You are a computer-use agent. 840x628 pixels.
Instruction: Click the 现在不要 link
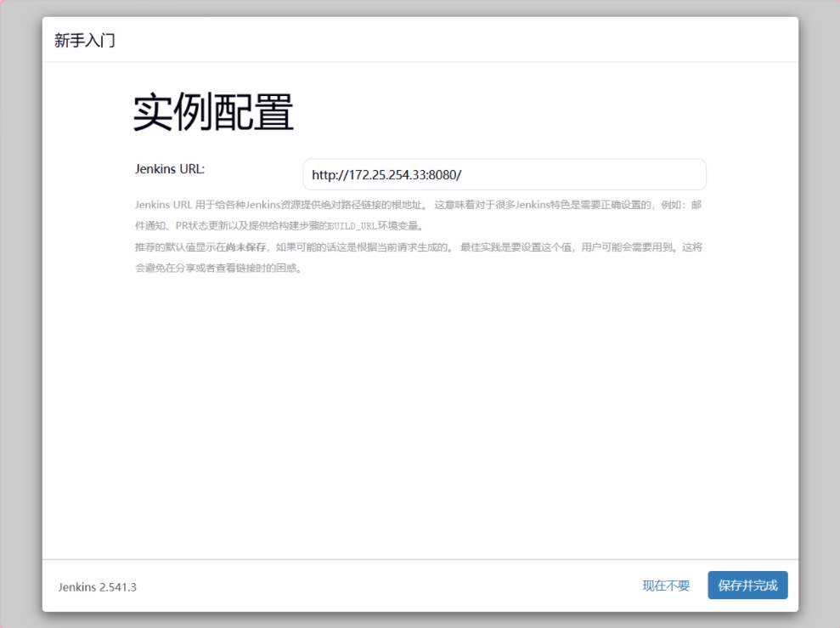[666, 586]
